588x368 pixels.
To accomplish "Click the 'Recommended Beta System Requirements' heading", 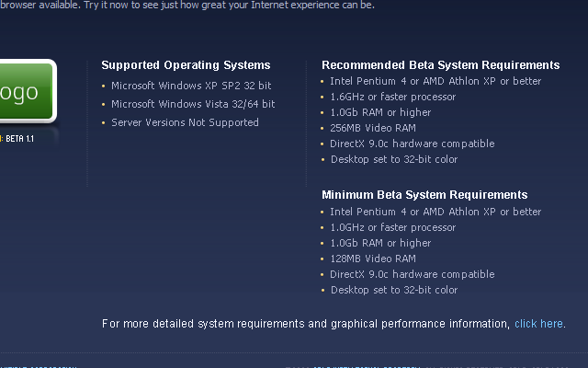I will tap(441, 65).
